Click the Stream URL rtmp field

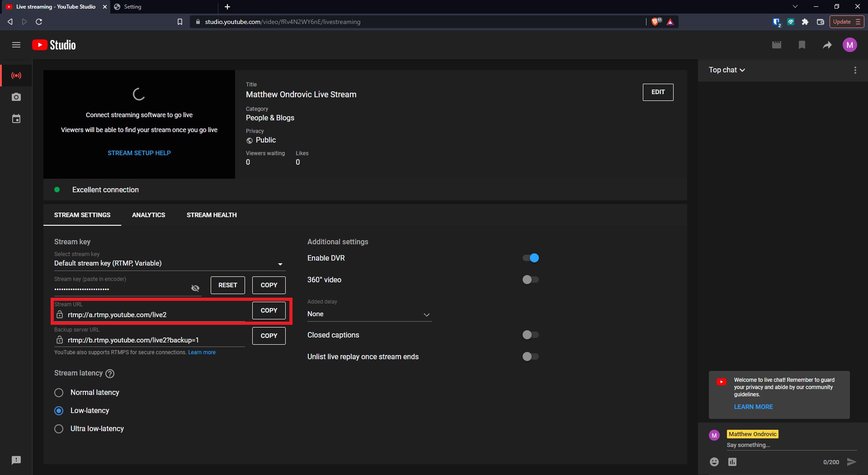click(x=149, y=315)
